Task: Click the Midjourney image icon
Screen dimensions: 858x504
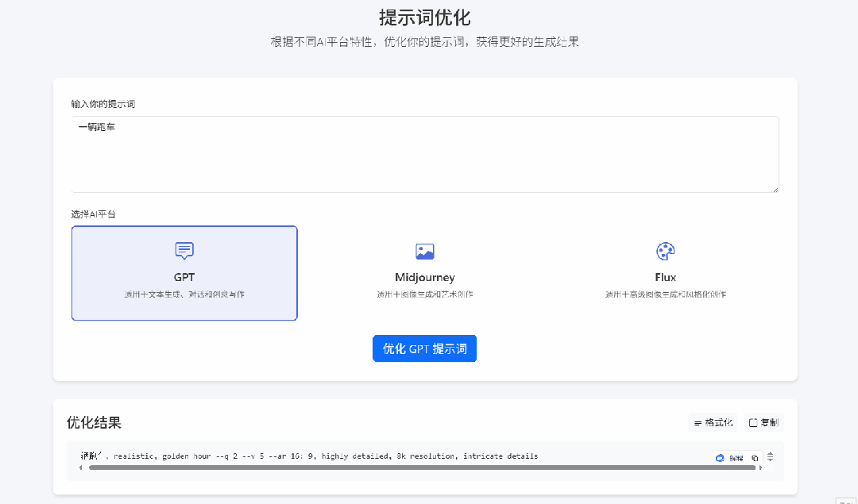Action: coord(424,251)
